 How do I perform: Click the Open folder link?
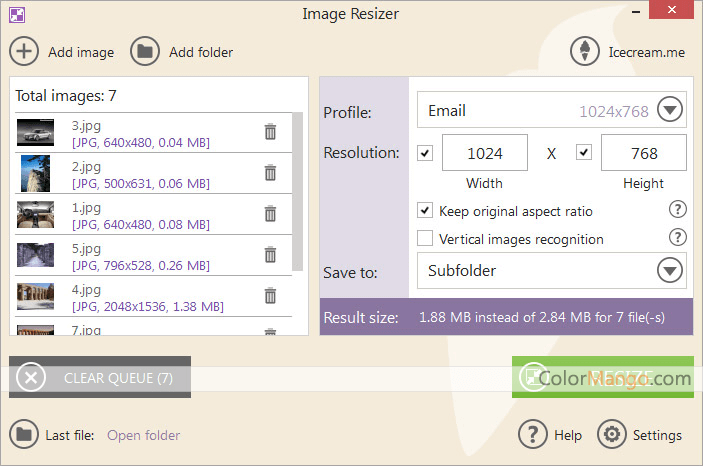pyautogui.click(x=143, y=435)
